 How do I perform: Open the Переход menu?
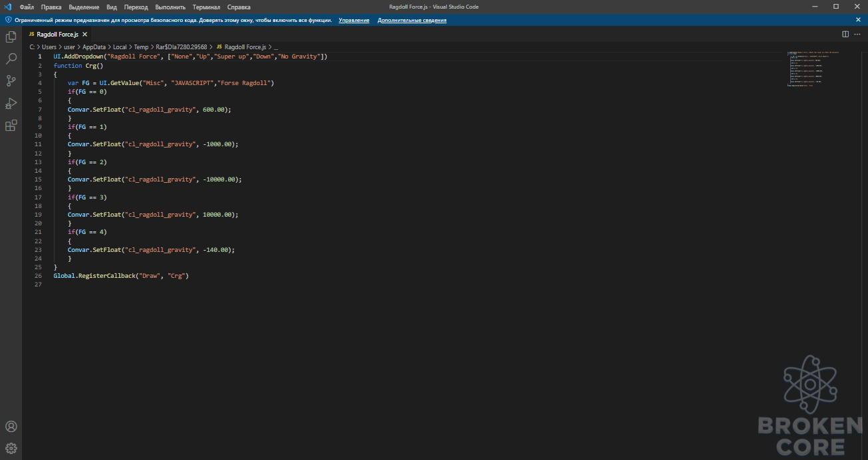tap(136, 7)
